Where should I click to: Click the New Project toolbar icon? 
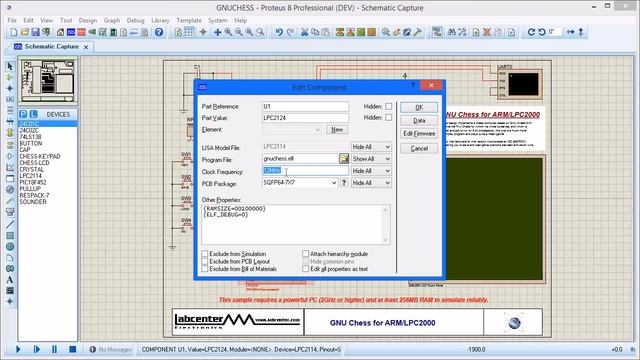coord(14,32)
